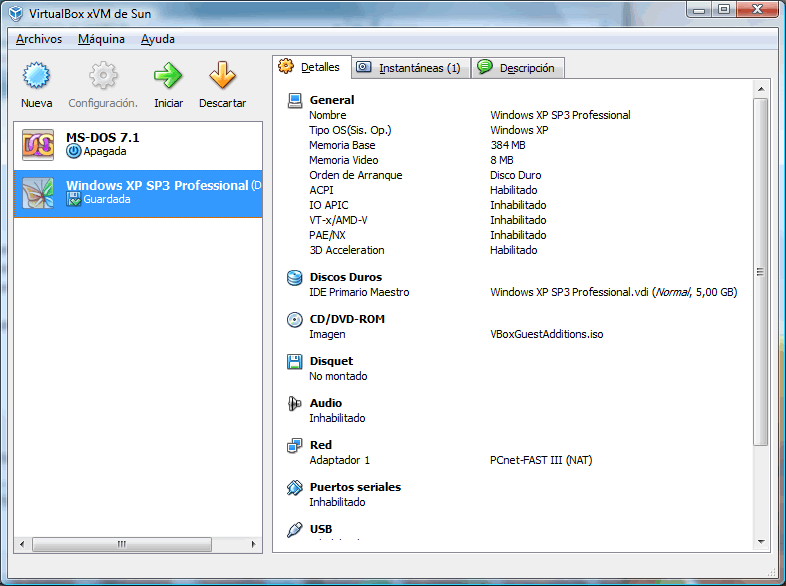Open the Ayuda menu
This screenshot has height=586, width=786.
158,39
